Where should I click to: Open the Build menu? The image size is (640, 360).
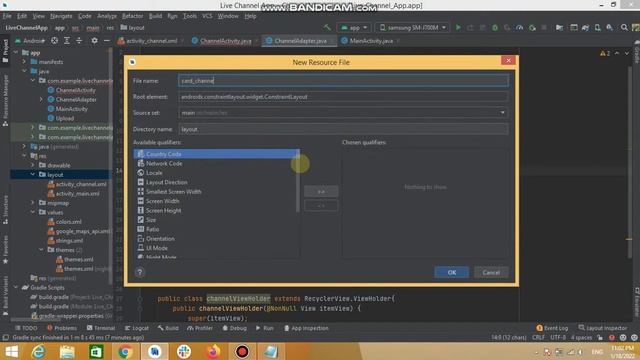[x=155, y=16]
